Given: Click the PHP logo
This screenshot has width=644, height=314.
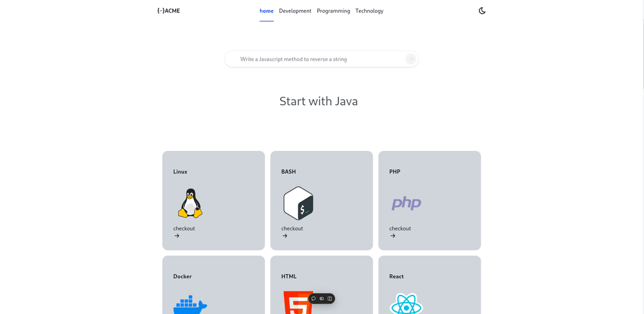Looking at the screenshot, I should [406, 204].
